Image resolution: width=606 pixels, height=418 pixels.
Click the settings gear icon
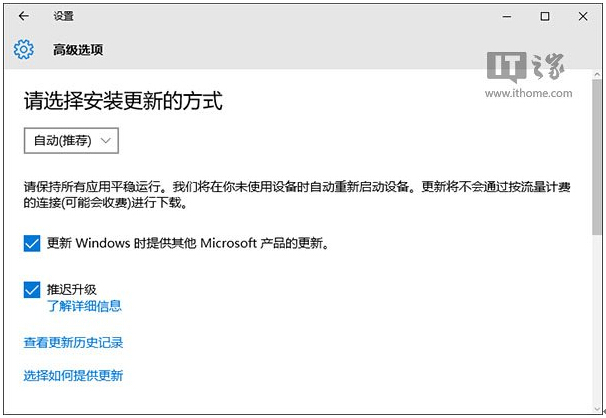(24, 50)
